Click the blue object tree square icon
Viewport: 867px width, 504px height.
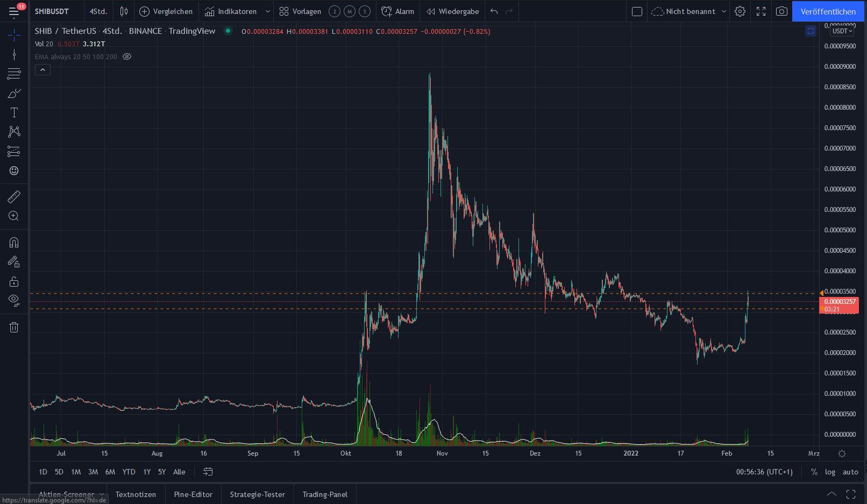point(811,31)
